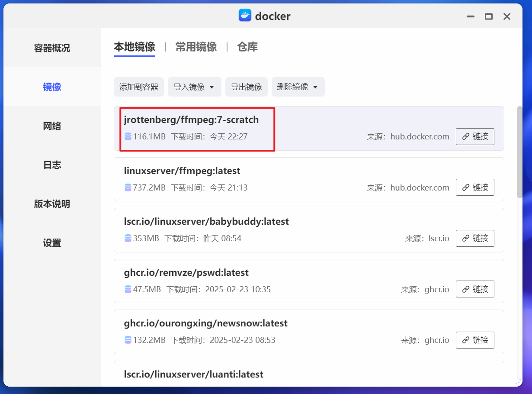Viewport: 532px width, 394px height.
Task: Click the storage icon beside 353MB
Action: pos(128,238)
